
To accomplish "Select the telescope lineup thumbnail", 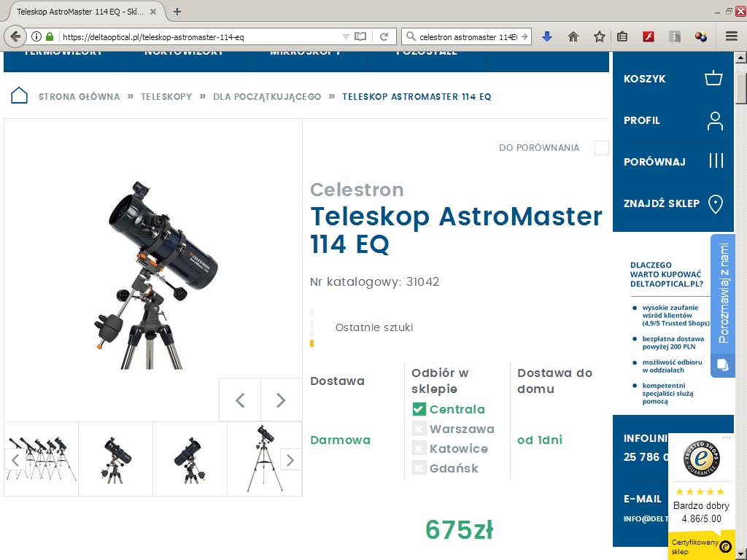I will coord(41,459).
